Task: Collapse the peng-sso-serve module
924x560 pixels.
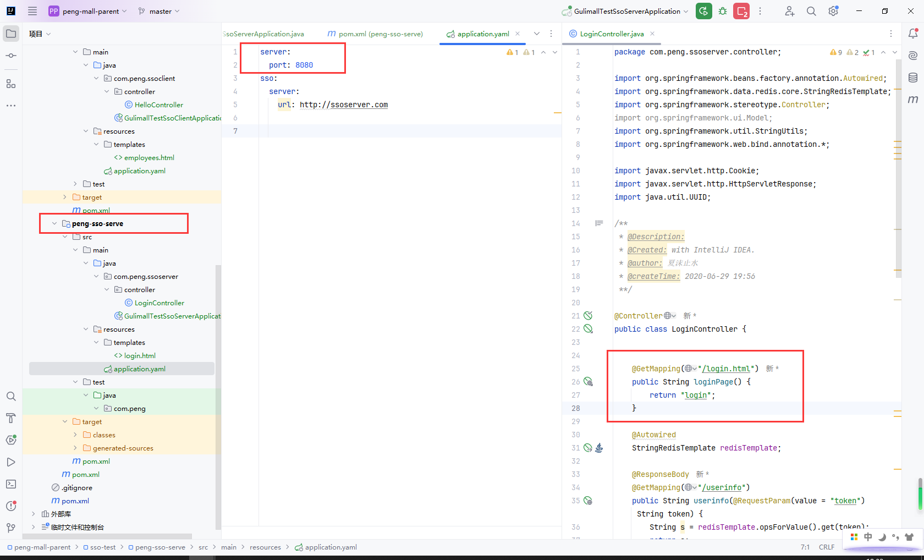Action: (54, 223)
